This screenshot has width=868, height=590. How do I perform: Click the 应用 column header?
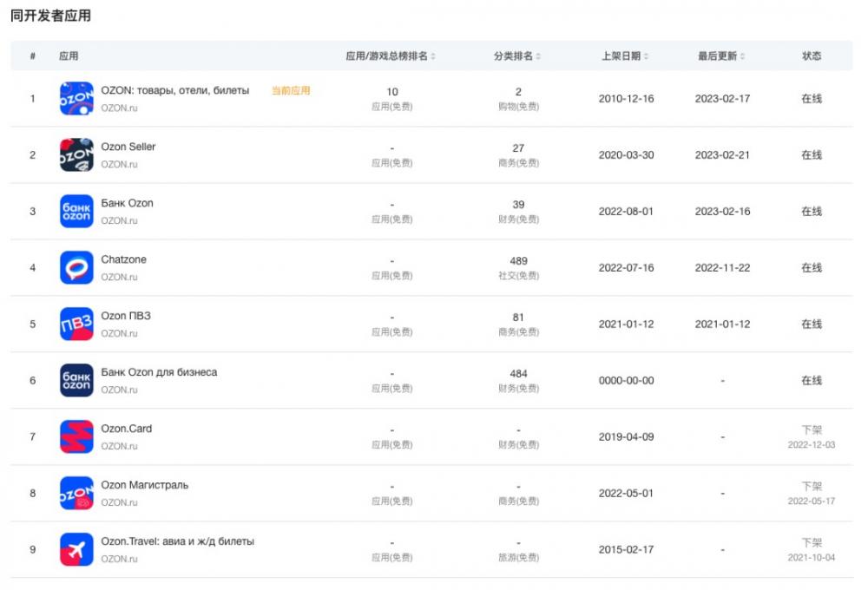coord(69,56)
